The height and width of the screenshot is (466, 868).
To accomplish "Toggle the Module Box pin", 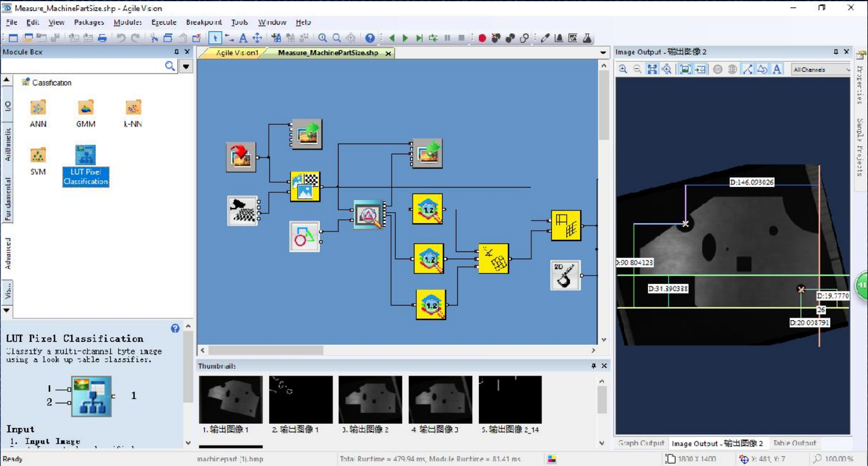I will [x=176, y=52].
